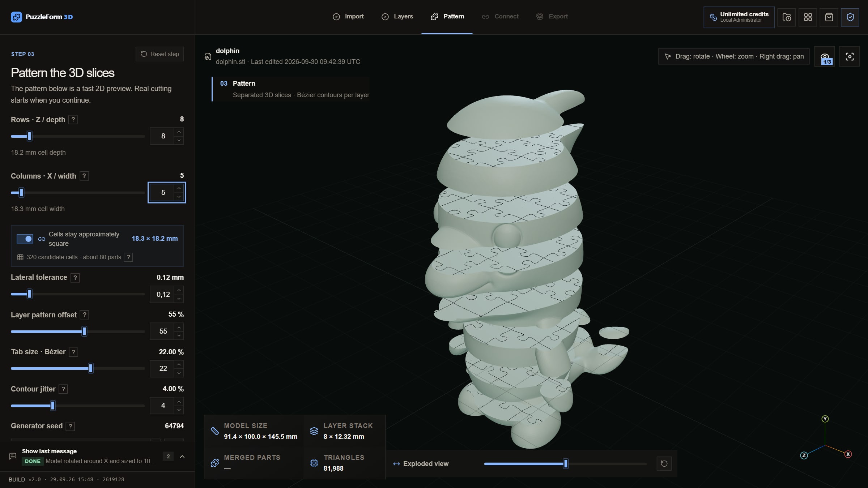Click Show last message label
868x488 pixels.
(49, 451)
